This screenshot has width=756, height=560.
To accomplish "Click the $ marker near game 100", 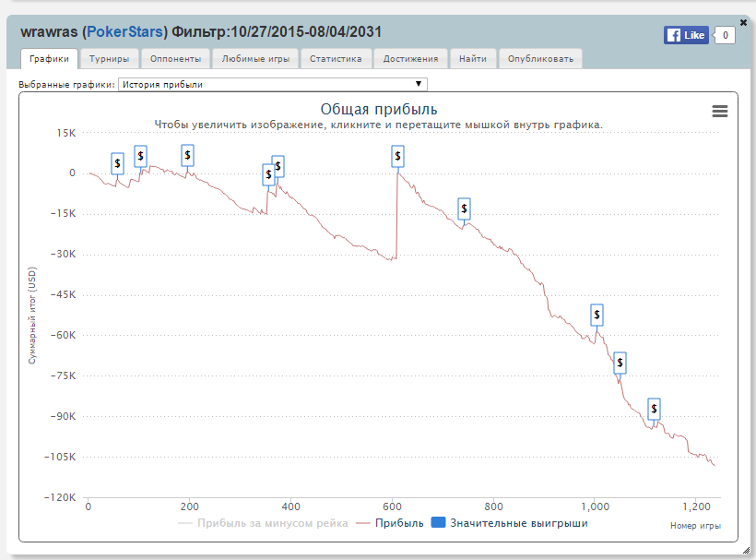I will 140,156.
